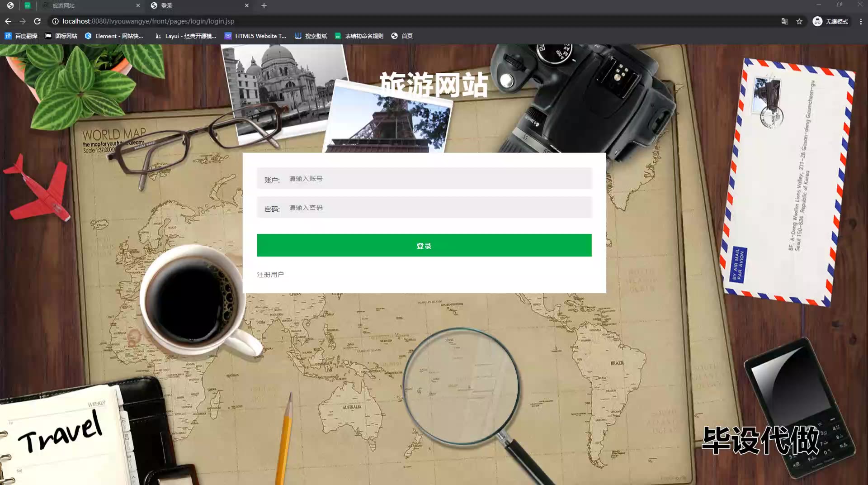Viewport: 868px width, 485px height.
Task: Click the browser forward arrow
Action: pos(23,21)
